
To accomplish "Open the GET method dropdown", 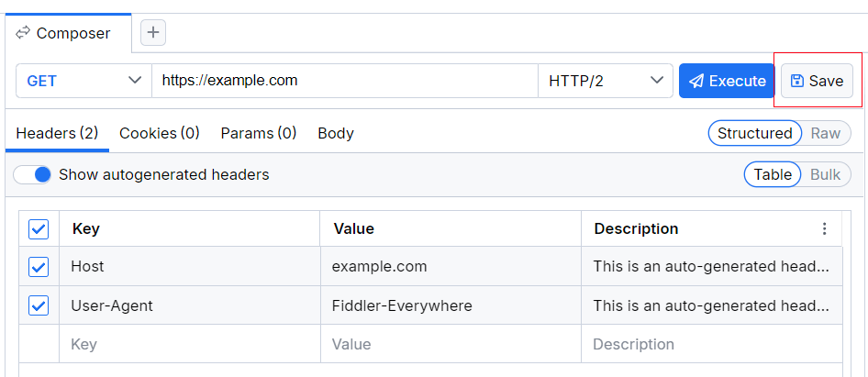I will 83,81.
